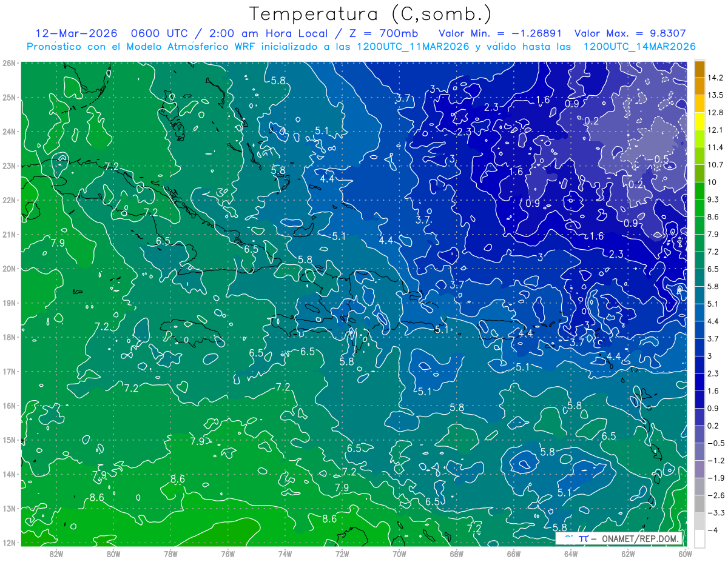728x562 pixels.
Task: Click the colorbar label "13.5"
Action: pyautogui.click(x=716, y=95)
